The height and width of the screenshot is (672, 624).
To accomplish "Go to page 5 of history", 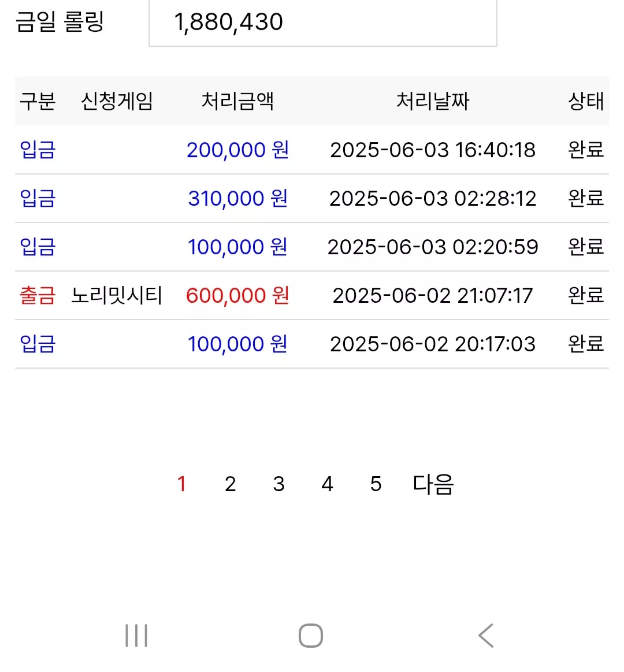I will (x=376, y=484).
